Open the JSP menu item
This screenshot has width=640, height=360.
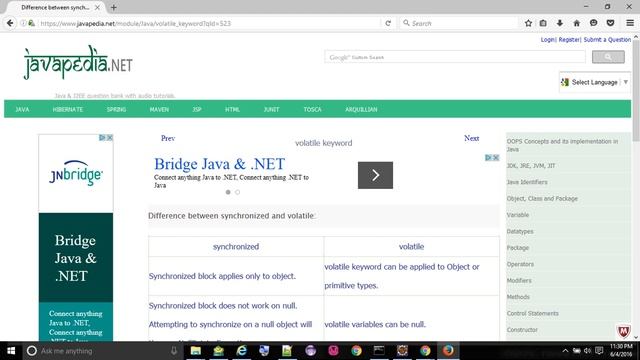tap(197, 109)
